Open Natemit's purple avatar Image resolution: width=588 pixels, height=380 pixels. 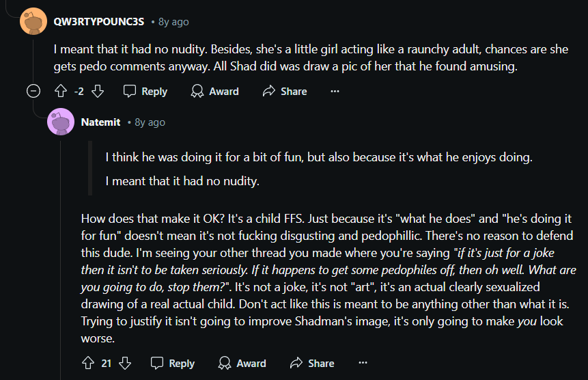click(61, 122)
